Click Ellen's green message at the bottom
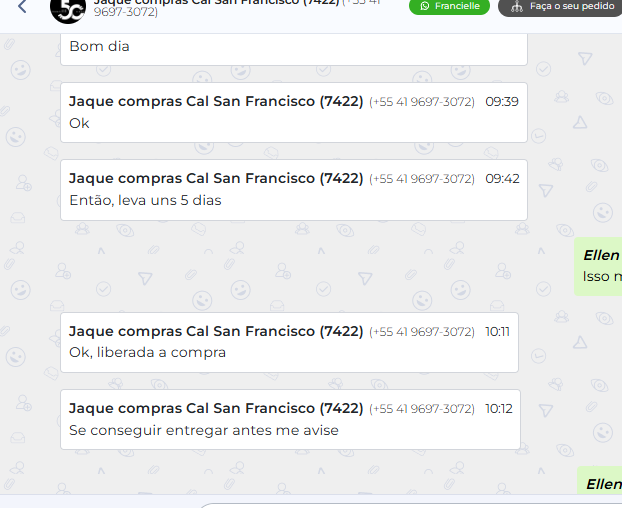This screenshot has height=508, width=622. click(x=601, y=482)
